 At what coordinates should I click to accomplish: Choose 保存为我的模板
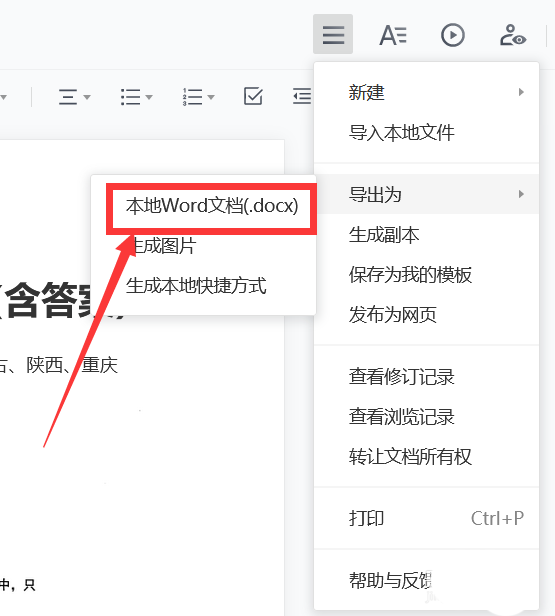[x=426, y=275]
